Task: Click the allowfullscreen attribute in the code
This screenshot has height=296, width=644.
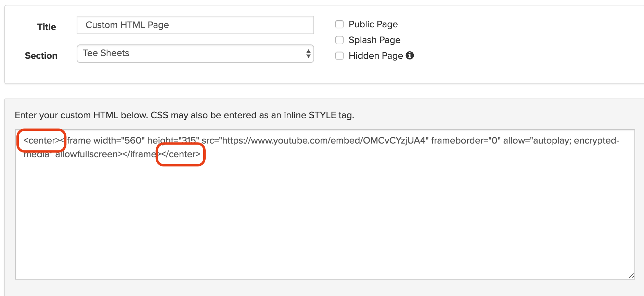Action: 86,154
